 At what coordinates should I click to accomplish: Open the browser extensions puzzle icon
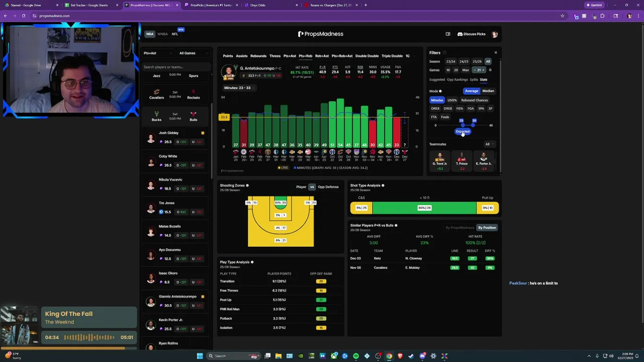(x=603, y=16)
